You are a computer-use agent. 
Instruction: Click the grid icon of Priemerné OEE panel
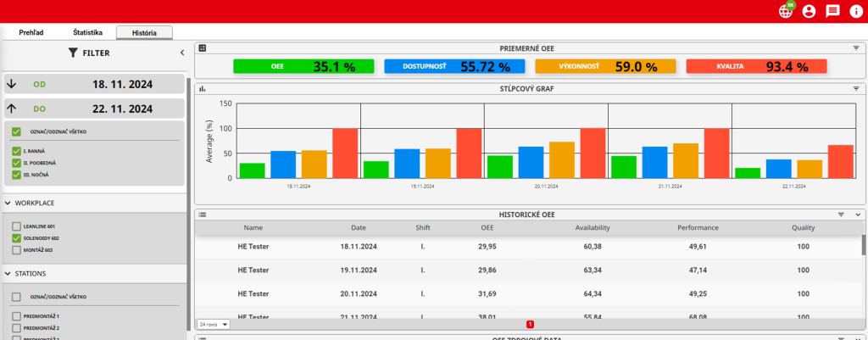203,48
